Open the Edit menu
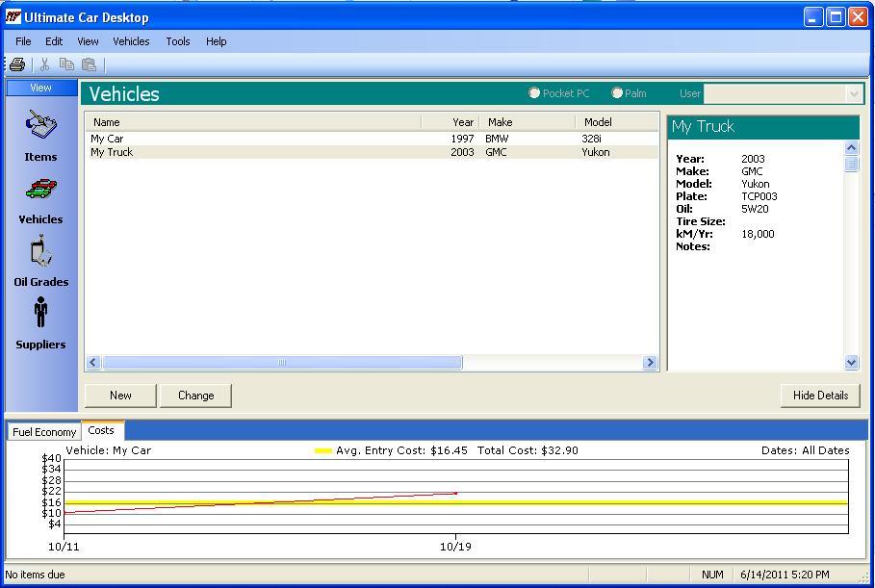Screen dimensions: 875x588 (54, 41)
